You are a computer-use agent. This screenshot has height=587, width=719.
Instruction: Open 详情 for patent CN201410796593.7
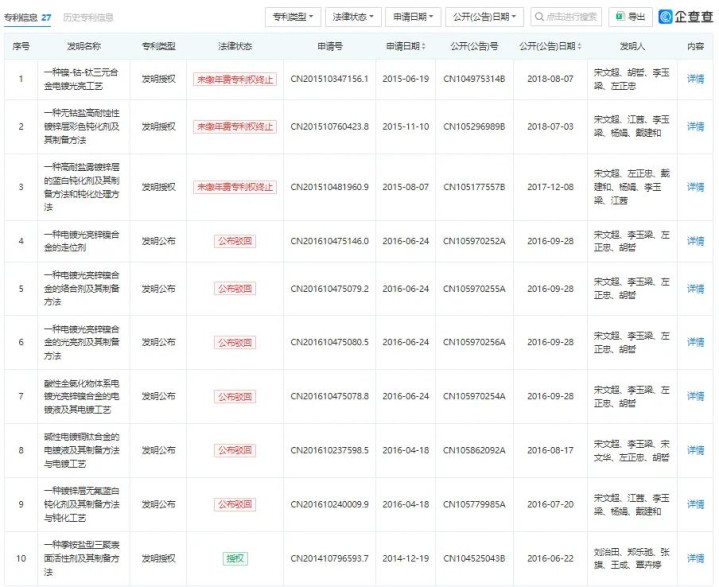[x=695, y=559]
